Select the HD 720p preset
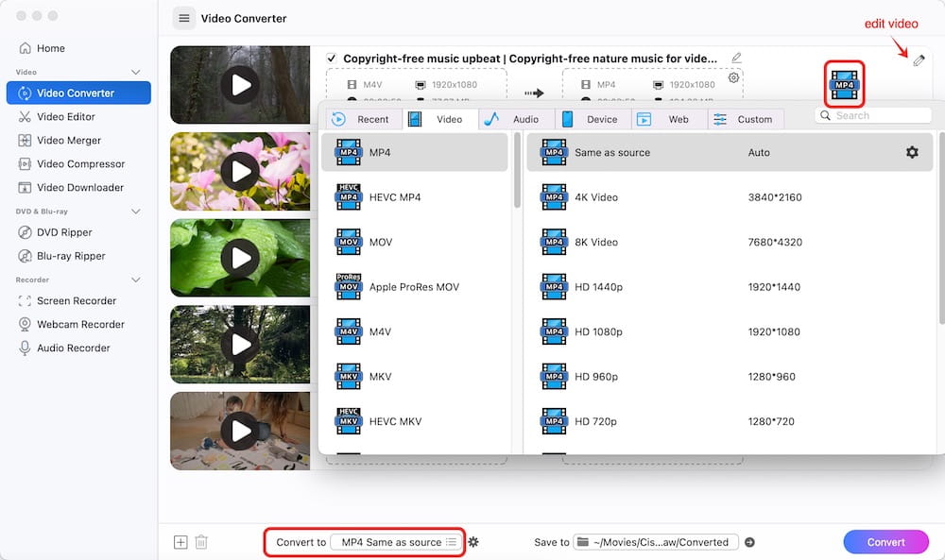This screenshot has height=560, width=945. (730, 421)
